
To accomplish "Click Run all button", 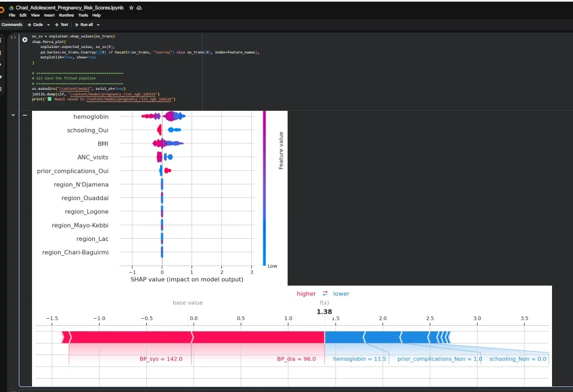I will [86, 25].
